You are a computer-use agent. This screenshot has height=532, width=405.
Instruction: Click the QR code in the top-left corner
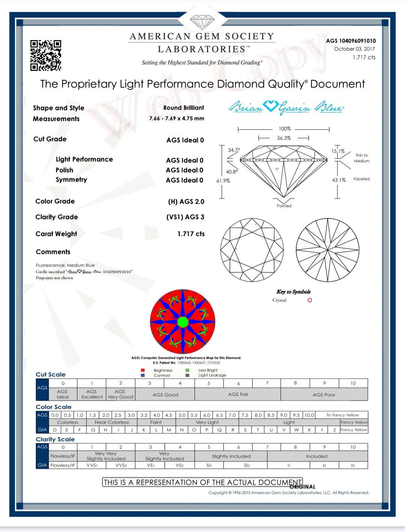pos(45,55)
